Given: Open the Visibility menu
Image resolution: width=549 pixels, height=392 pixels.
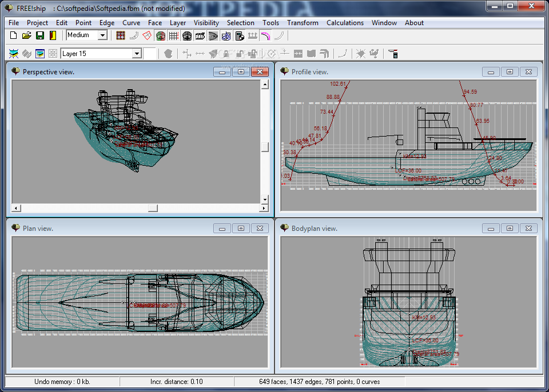Looking at the screenshot, I should pyautogui.click(x=206, y=23).
